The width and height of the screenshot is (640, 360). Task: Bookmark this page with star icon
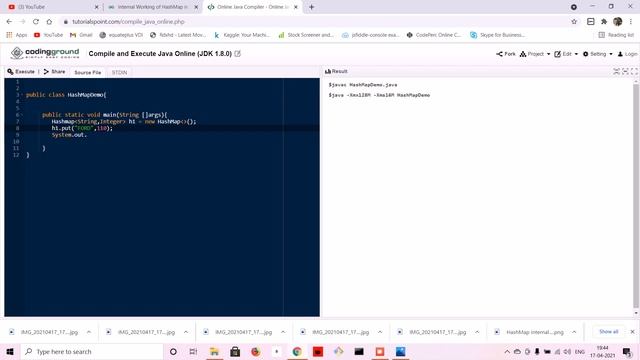point(574,22)
